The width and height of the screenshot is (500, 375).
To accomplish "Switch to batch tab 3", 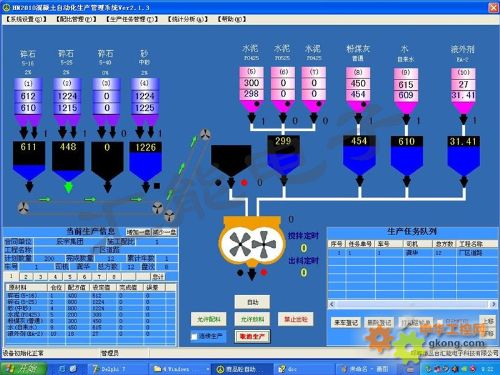I will point(41,277).
